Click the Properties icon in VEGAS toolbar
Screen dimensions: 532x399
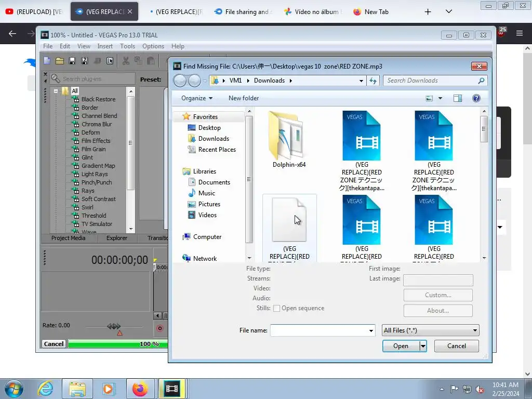pos(110,61)
